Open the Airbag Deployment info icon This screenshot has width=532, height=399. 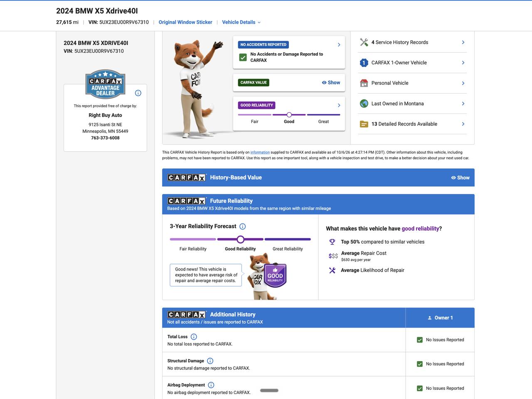tap(211, 385)
